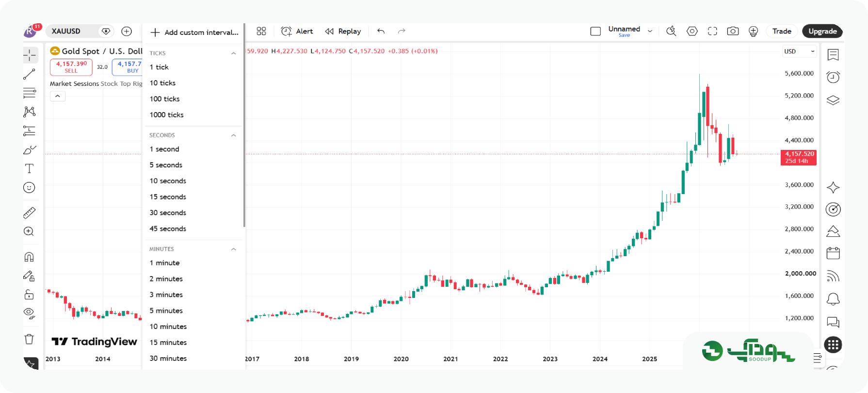This screenshot has height=393, width=868.
Task: Toggle magnet mode for drawings
Action: 29,257
